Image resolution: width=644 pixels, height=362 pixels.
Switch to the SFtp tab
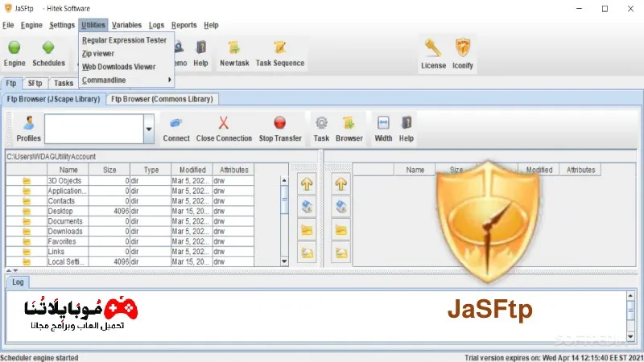pos(35,84)
